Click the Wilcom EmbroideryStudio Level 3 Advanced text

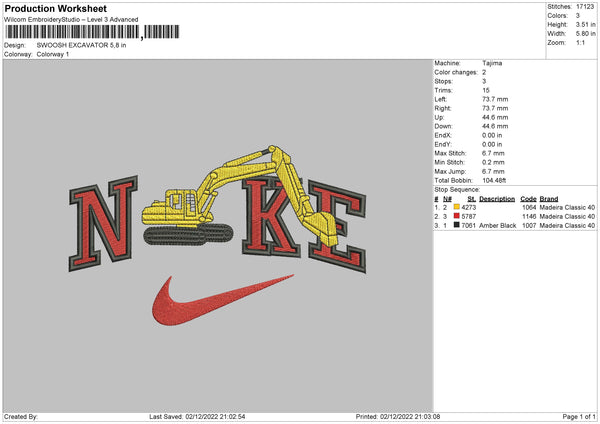(71, 20)
